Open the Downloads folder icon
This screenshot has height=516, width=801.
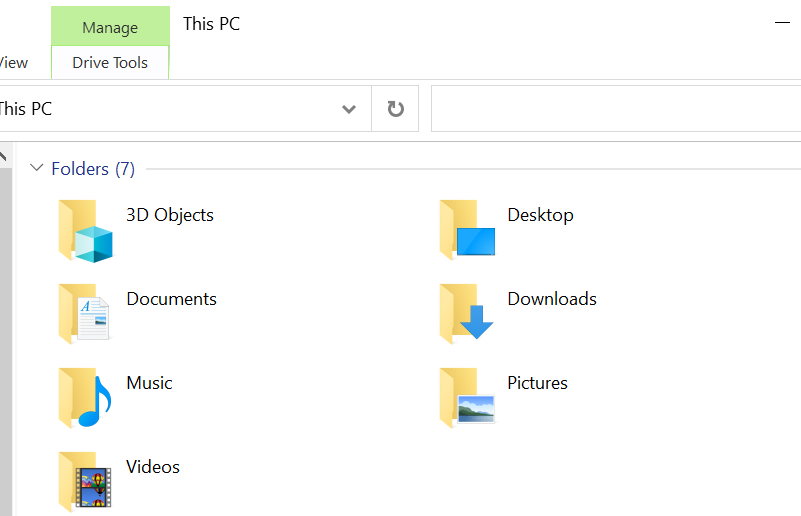pyautogui.click(x=467, y=313)
